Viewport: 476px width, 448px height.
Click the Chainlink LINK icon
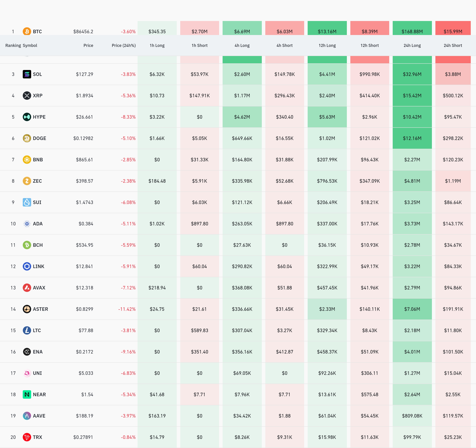27,266
